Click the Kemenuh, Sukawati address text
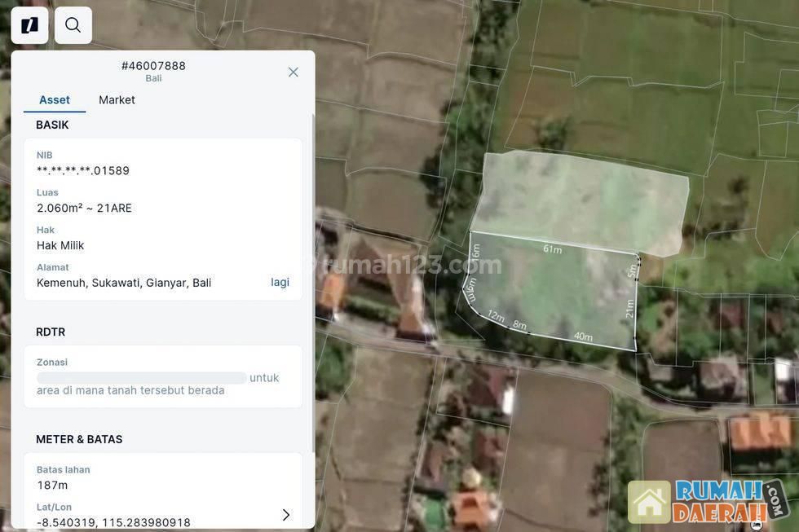The image size is (799, 532). click(x=124, y=283)
